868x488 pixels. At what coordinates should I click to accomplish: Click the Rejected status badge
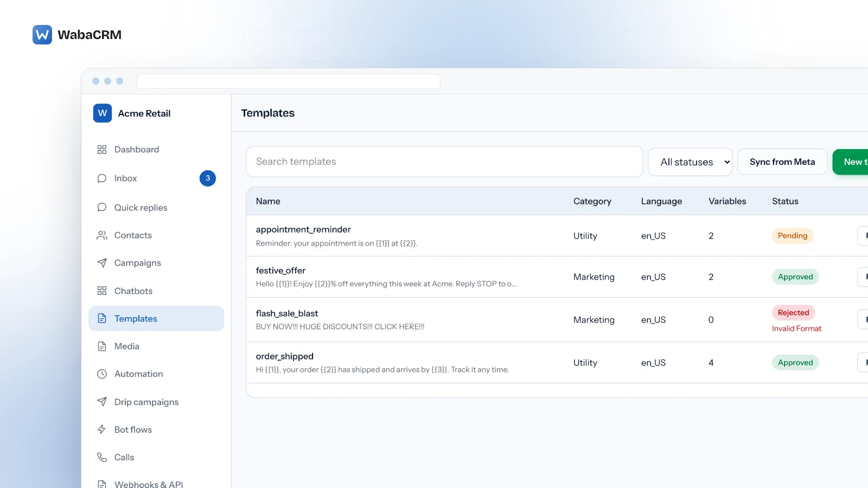[793, 312]
